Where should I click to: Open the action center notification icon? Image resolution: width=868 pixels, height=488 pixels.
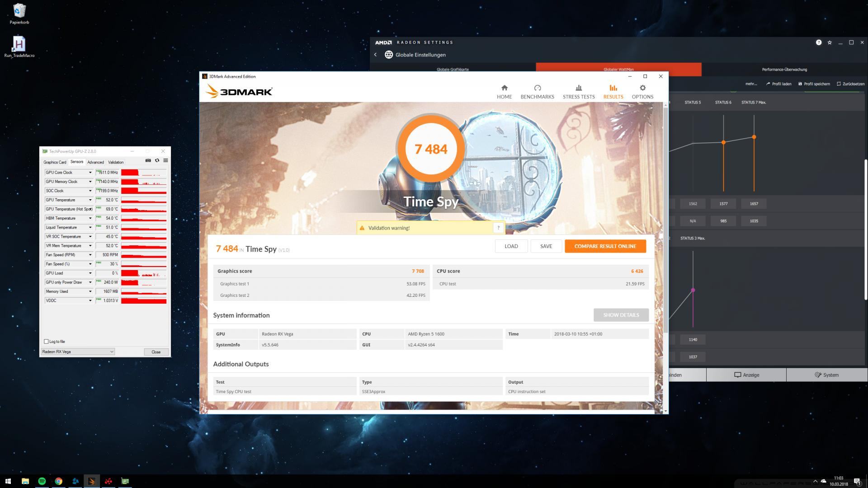(857, 481)
